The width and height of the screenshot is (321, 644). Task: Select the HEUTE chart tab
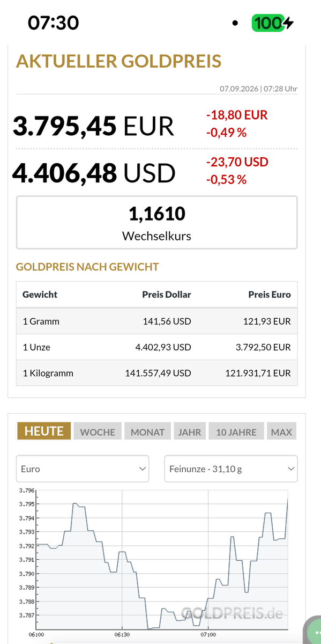click(x=44, y=431)
